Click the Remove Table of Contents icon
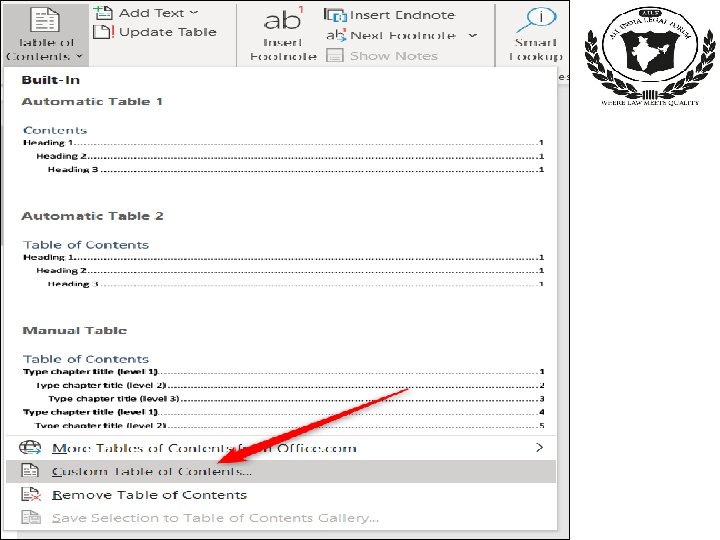 31,495
